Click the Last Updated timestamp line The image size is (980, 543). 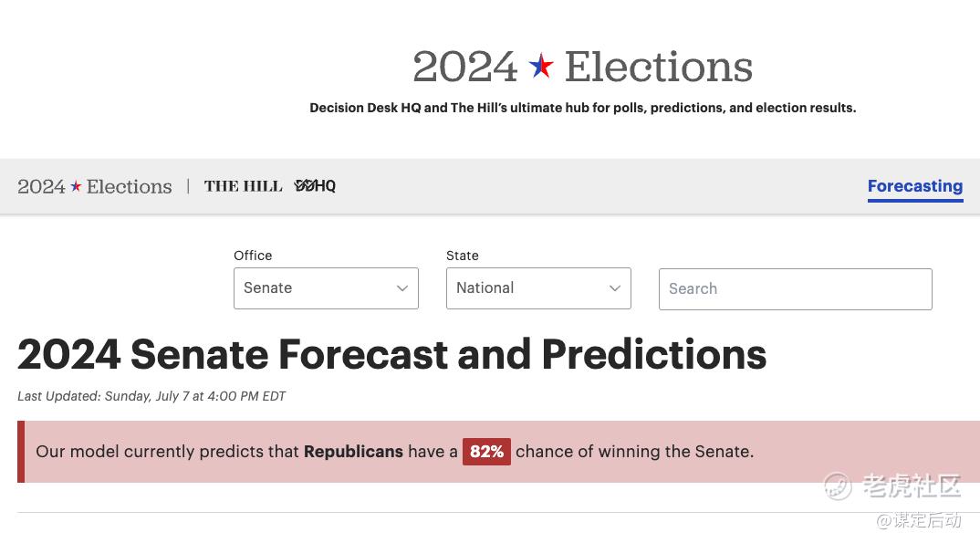tap(151, 396)
